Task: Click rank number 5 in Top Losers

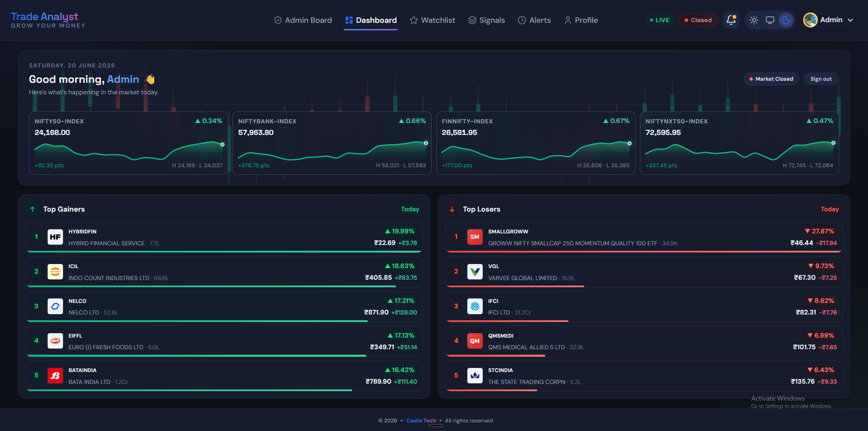Action: [456, 375]
